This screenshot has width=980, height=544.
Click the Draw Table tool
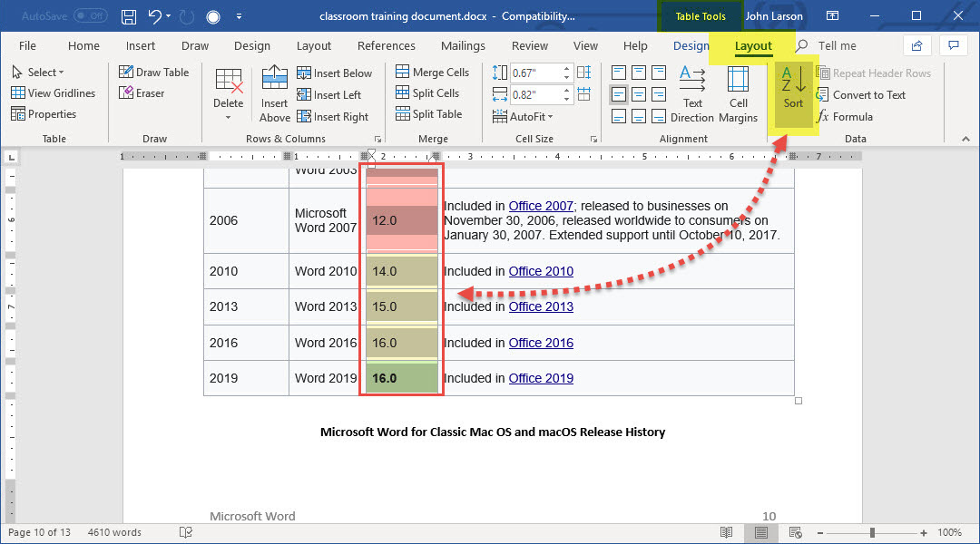click(153, 73)
